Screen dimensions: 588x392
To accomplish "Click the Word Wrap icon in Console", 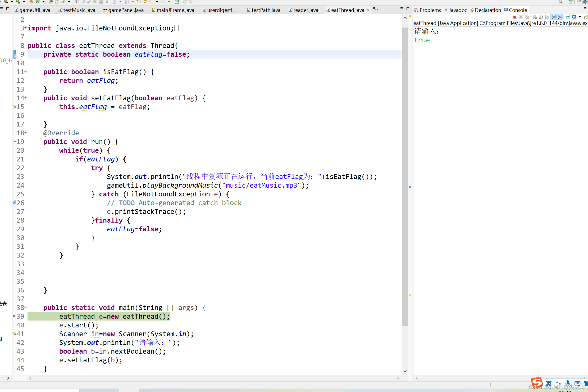I will (x=547, y=17).
